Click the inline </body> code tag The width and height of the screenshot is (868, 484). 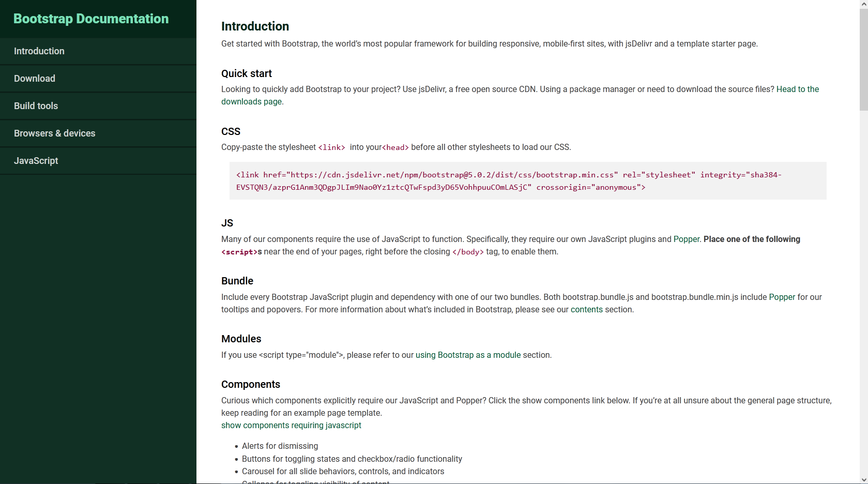[x=468, y=252]
